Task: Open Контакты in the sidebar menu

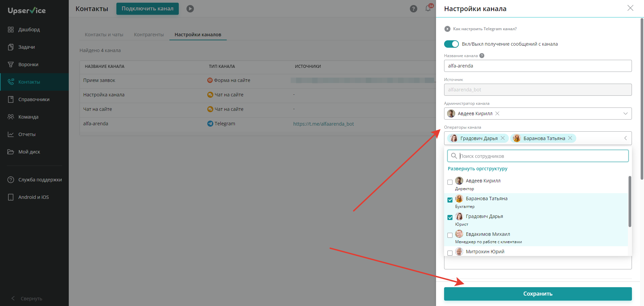Action: (x=34, y=82)
